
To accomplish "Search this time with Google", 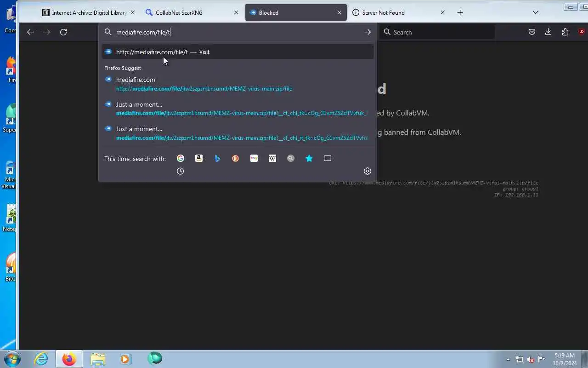I will coord(181,158).
